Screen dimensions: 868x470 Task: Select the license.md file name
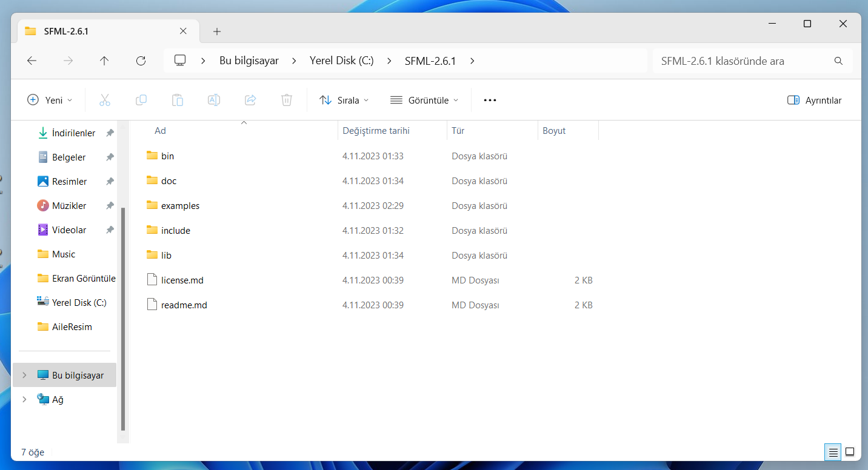tap(182, 280)
